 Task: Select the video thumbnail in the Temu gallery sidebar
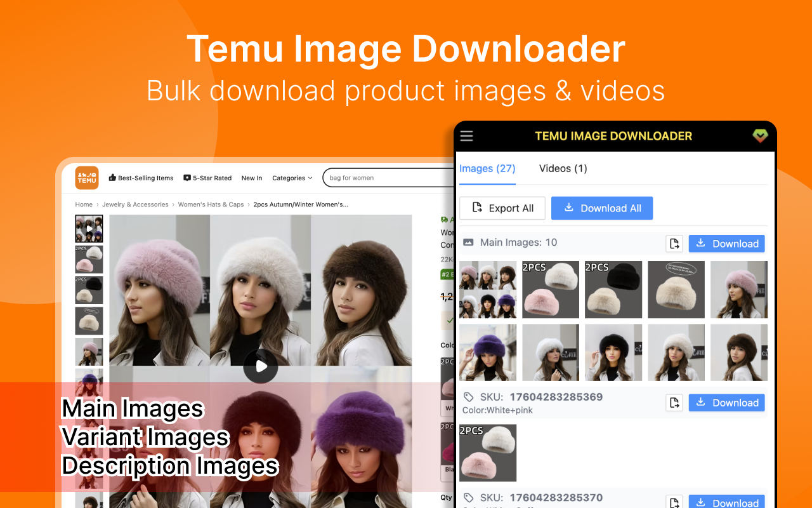[89, 229]
